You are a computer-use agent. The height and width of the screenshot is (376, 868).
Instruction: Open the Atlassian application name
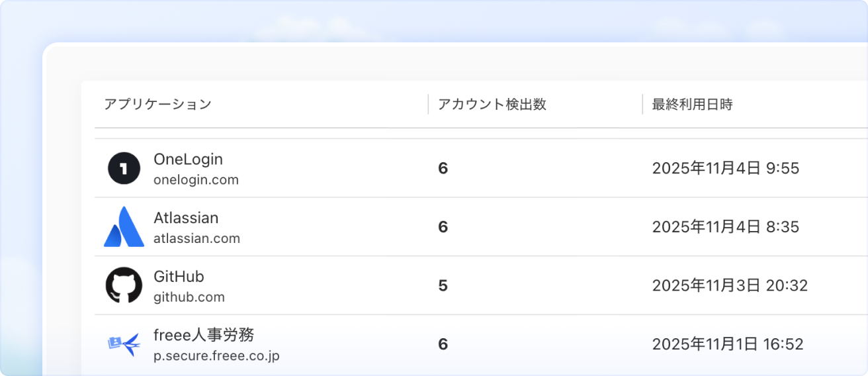pos(186,218)
